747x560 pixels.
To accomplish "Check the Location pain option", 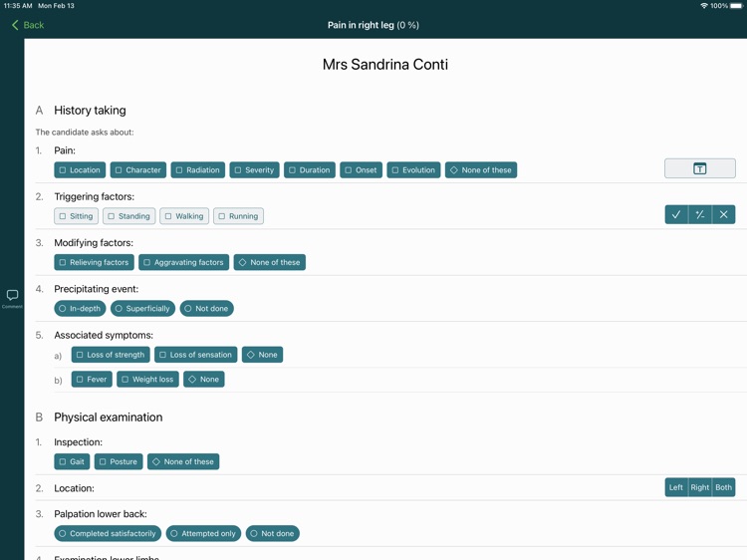I will pos(80,170).
